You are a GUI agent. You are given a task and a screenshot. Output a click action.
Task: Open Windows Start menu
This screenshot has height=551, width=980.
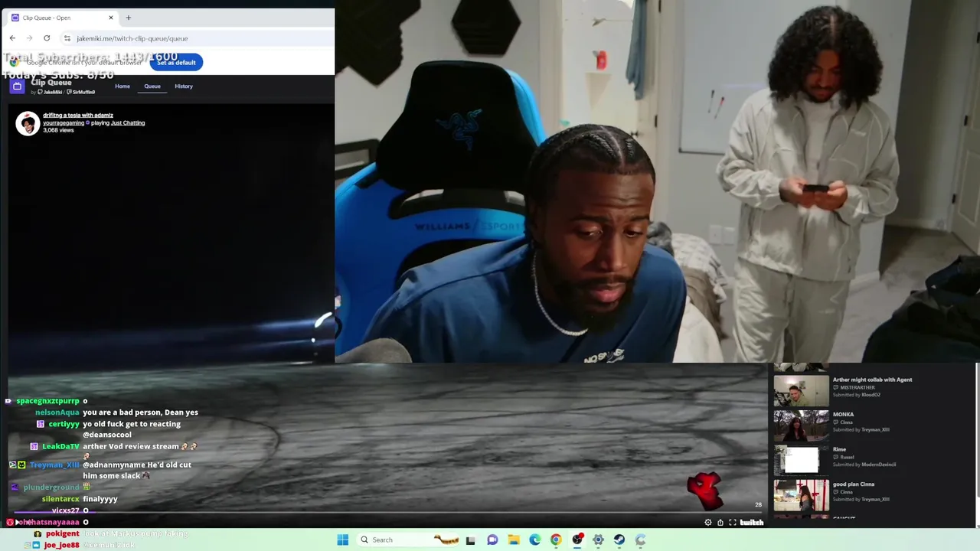pos(343,540)
